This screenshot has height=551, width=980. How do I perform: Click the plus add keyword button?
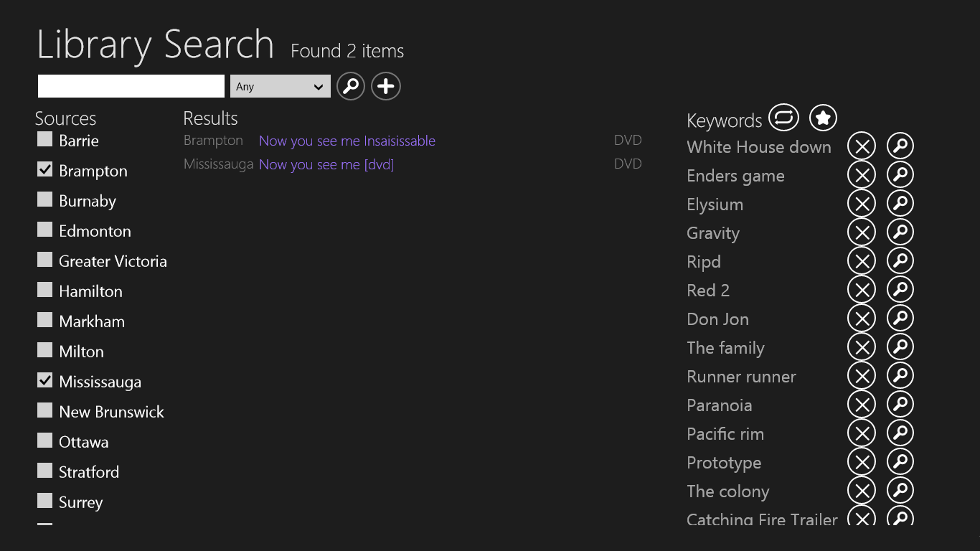click(385, 86)
